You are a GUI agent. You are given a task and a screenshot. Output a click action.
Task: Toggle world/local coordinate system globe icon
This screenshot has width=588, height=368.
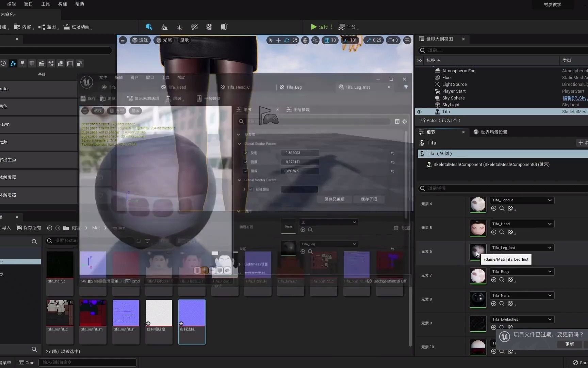pyautogui.click(x=305, y=40)
